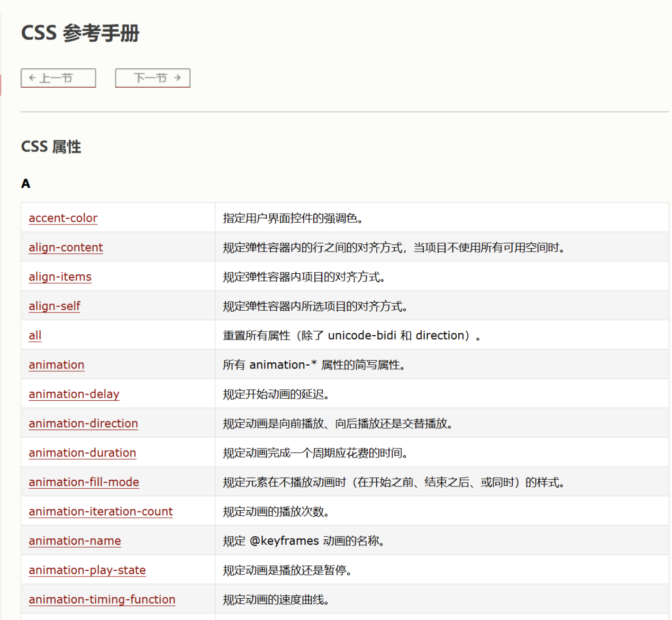Open the animation-direction property page
The height and width of the screenshot is (620, 672).
[83, 423]
